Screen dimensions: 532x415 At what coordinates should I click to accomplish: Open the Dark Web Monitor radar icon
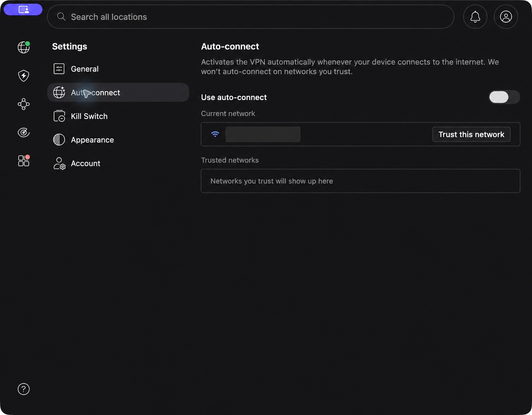(x=24, y=132)
